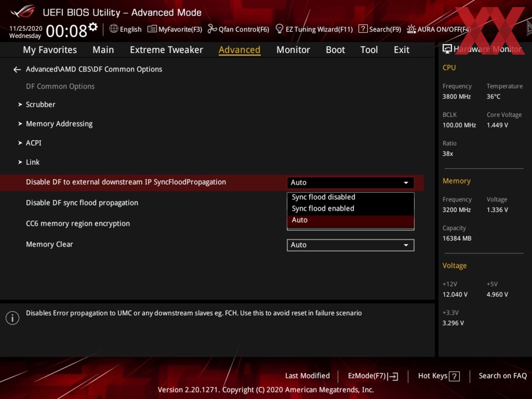Screen dimensions: 532x399
Task: Switch to the My Favorites tab
Action: tap(50, 50)
